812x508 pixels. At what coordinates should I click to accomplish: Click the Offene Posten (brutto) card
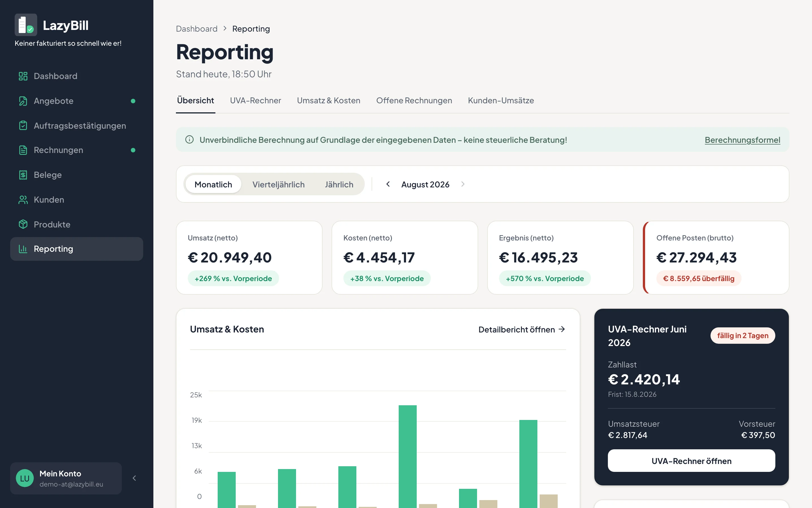pos(716,258)
